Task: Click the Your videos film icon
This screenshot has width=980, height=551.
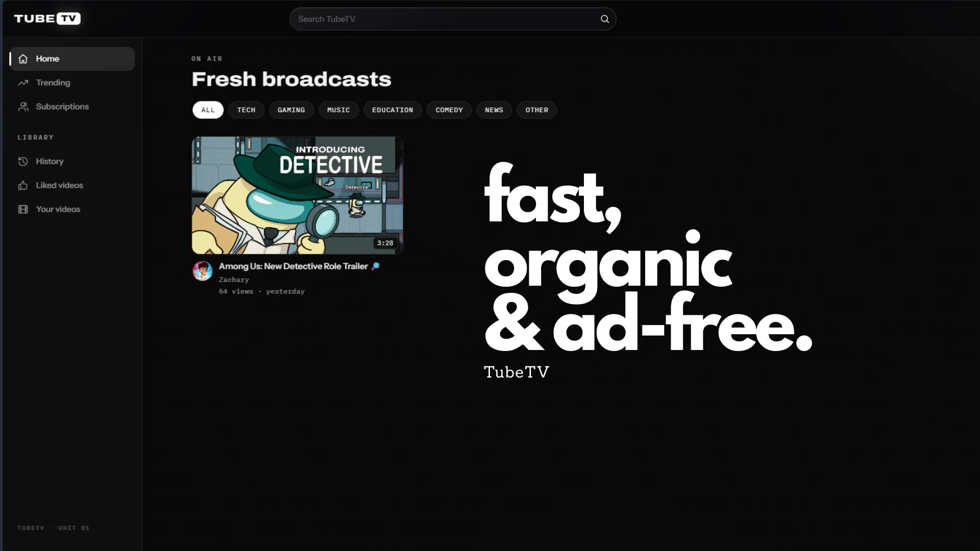Action: 23,209
